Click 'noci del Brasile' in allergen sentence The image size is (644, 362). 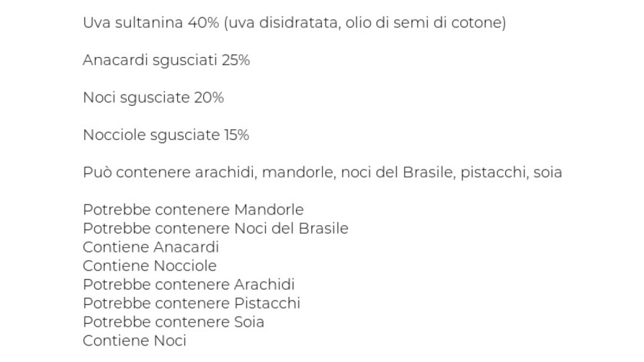point(398,172)
